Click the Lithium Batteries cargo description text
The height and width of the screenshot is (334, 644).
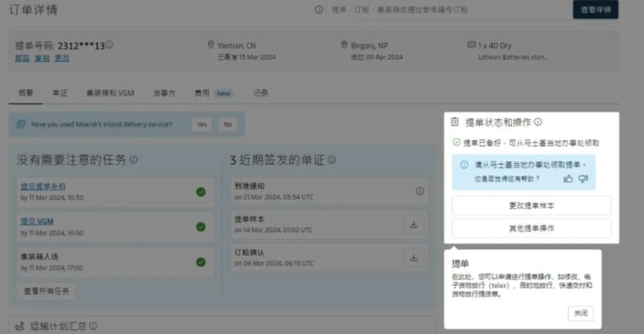tap(513, 57)
